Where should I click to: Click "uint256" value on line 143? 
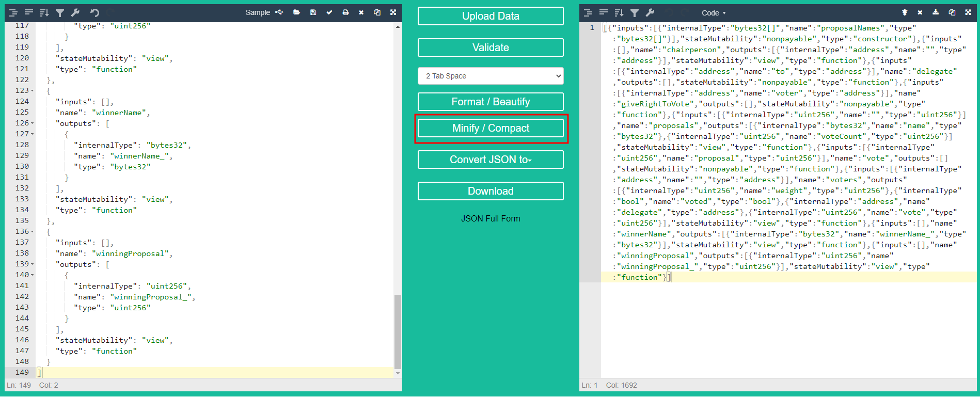pos(130,308)
